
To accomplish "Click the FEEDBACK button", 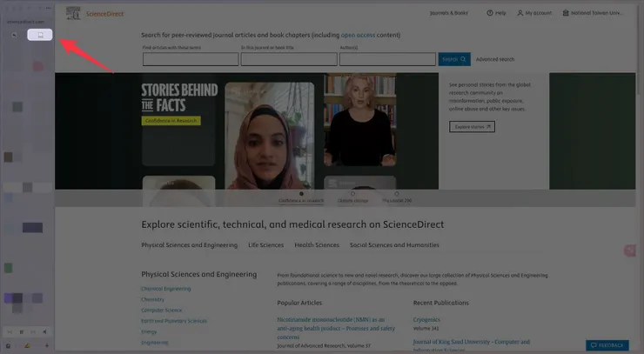I will [x=607, y=345].
